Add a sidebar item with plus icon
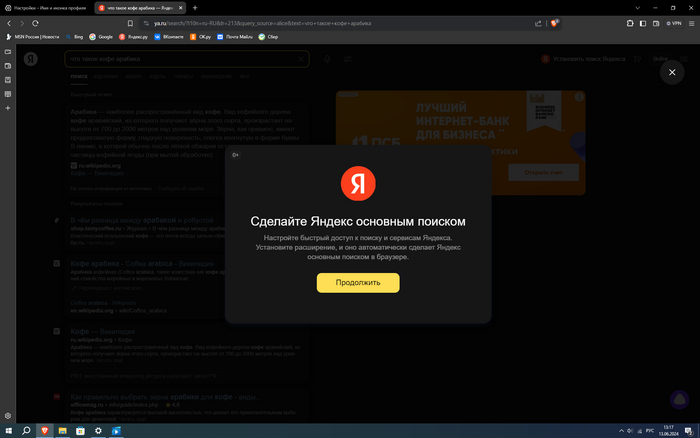The height and width of the screenshot is (438, 700). [8, 108]
